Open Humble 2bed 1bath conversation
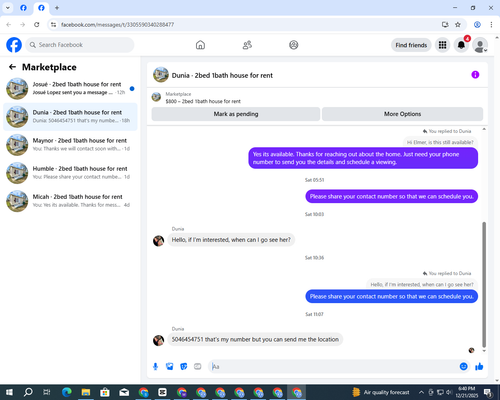Image resolution: width=500 pixels, height=400 pixels. (x=70, y=173)
